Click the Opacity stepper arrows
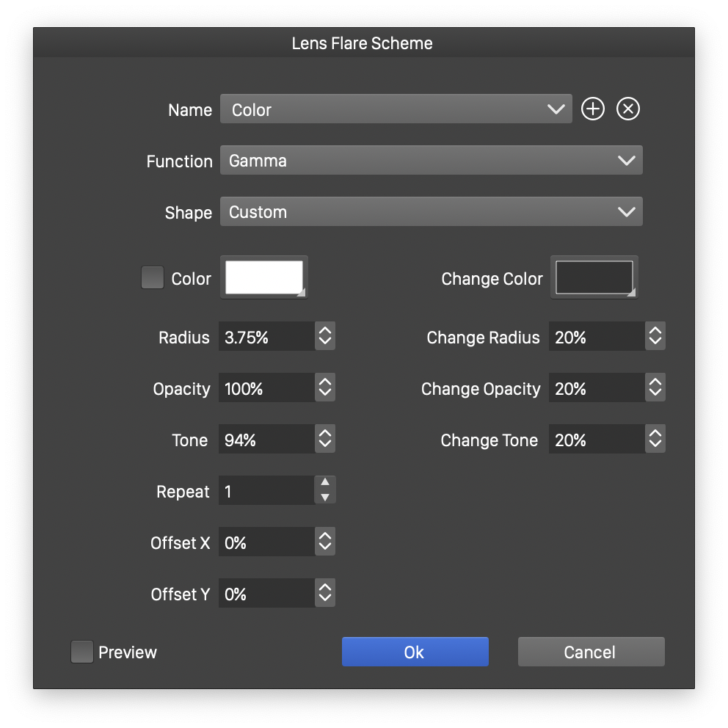The width and height of the screenshot is (728, 728). [325, 388]
